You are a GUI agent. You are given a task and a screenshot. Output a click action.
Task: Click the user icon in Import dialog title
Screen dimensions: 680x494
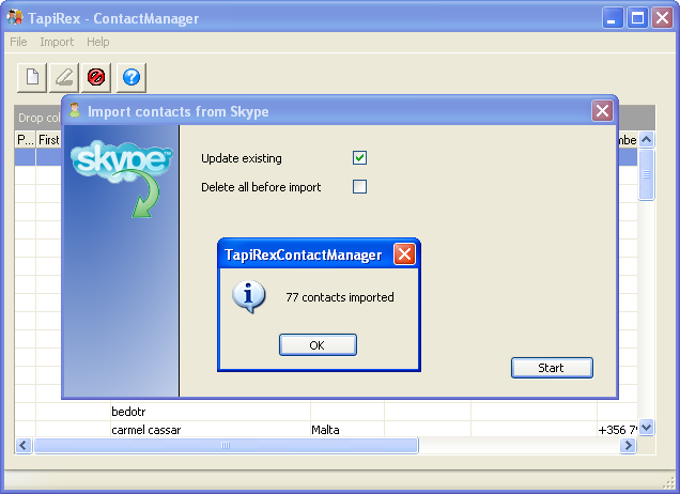(x=75, y=111)
